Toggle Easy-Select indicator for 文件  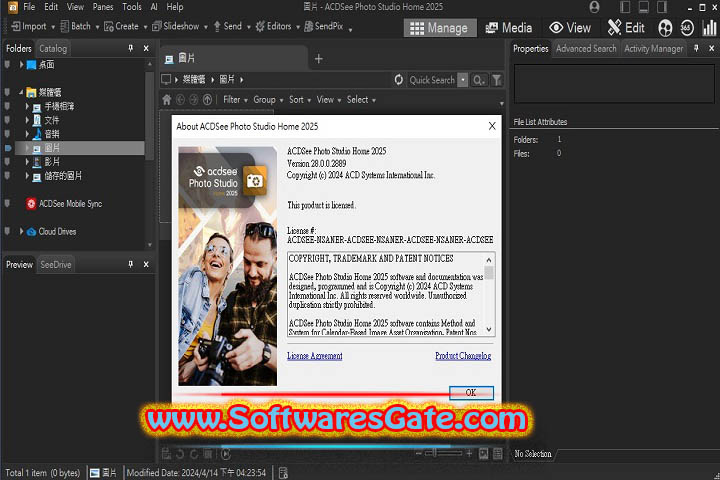(7, 120)
